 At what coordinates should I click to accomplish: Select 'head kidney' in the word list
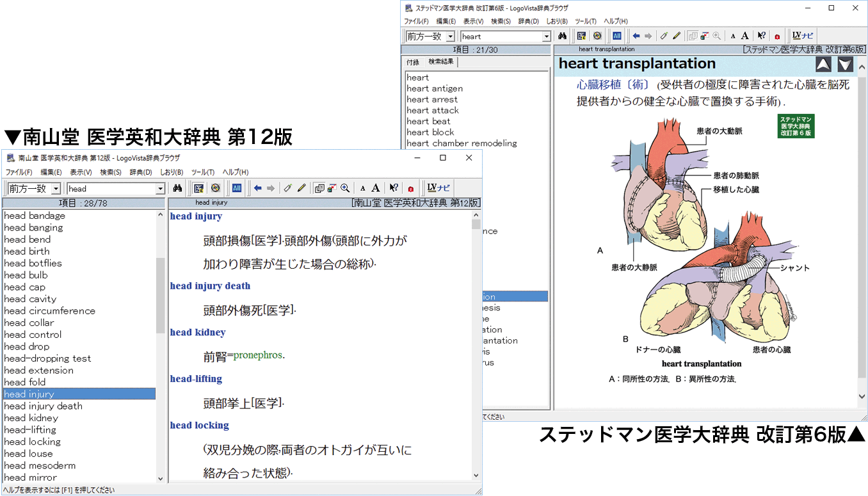tap(31, 418)
